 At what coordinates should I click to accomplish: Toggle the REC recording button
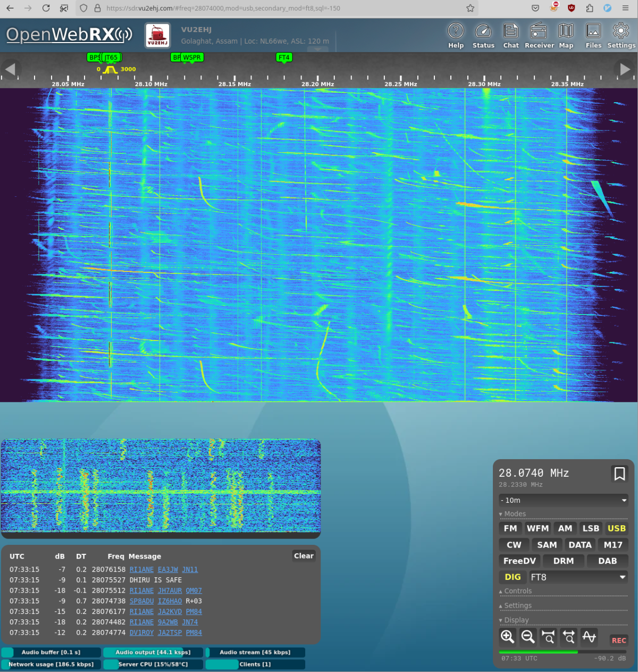point(618,640)
